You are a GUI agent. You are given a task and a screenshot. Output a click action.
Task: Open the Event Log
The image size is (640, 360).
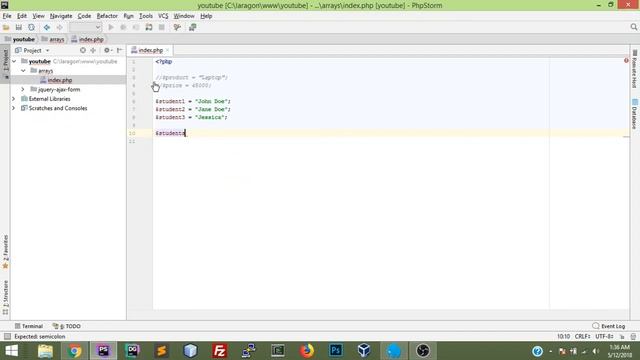tap(609, 326)
